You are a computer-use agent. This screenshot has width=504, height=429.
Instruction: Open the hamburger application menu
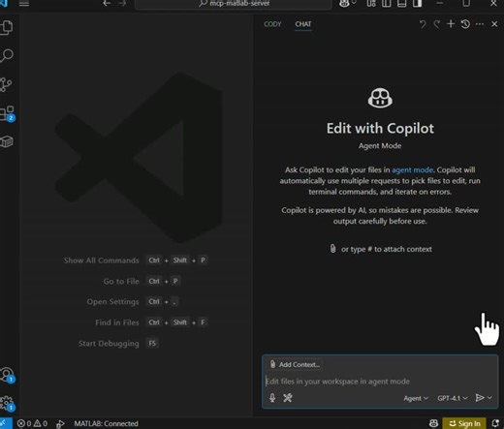24,3
